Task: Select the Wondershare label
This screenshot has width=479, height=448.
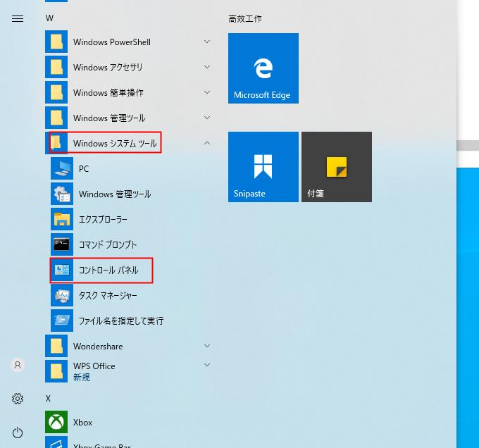Action: (98, 347)
